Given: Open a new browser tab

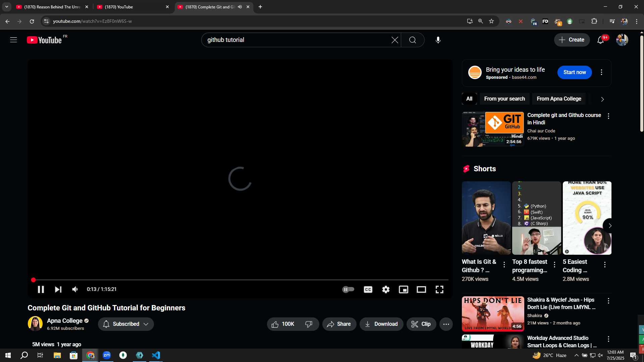Looking at the screenshot, I should click(260, 7).
